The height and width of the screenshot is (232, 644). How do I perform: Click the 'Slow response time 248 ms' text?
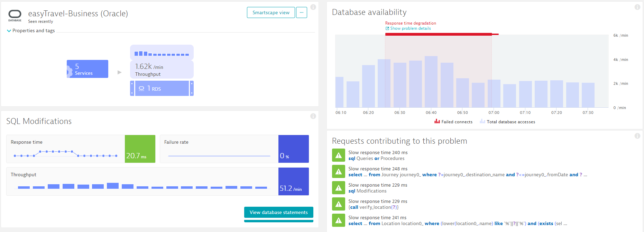tap(378, 169)
